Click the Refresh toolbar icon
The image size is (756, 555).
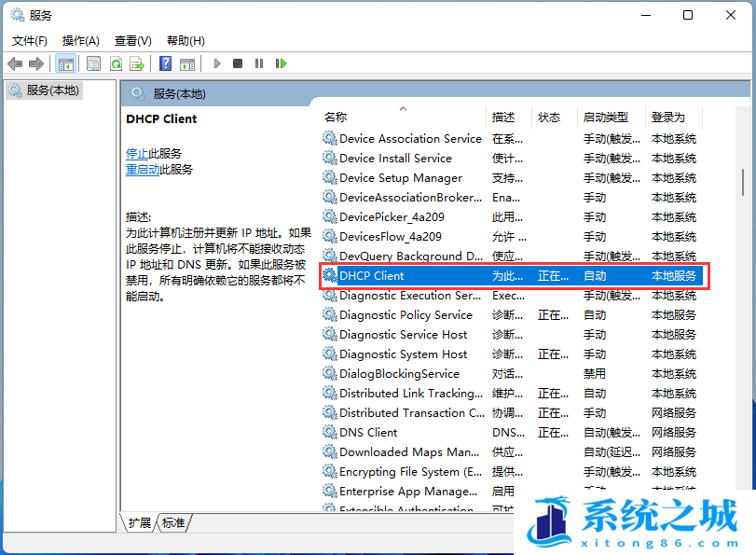tap(116, 63)
